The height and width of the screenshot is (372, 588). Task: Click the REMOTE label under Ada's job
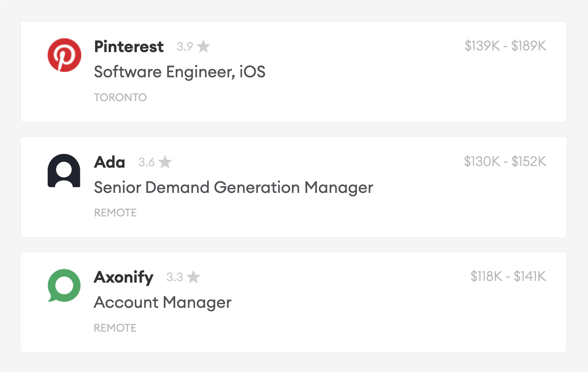pos(115,212)
